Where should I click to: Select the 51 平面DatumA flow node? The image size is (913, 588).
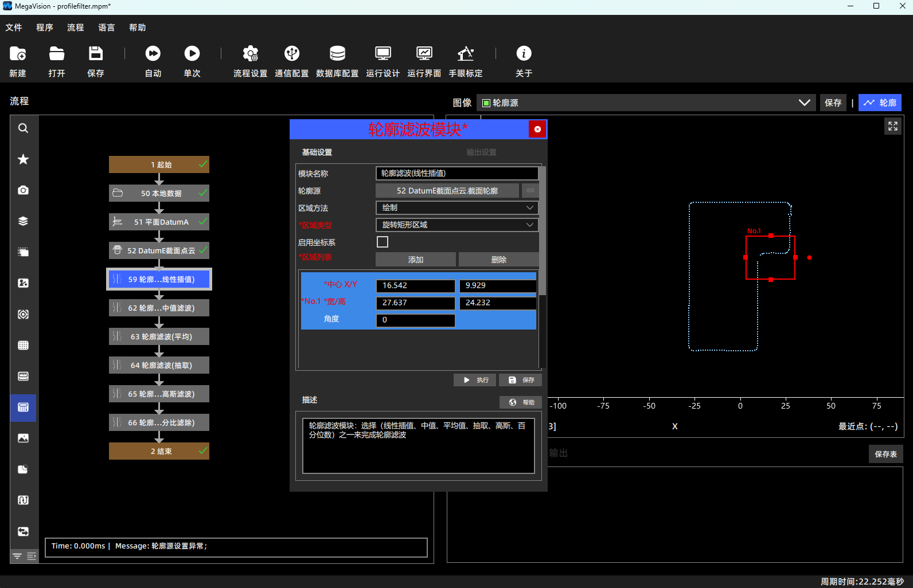tap(159, 222)
